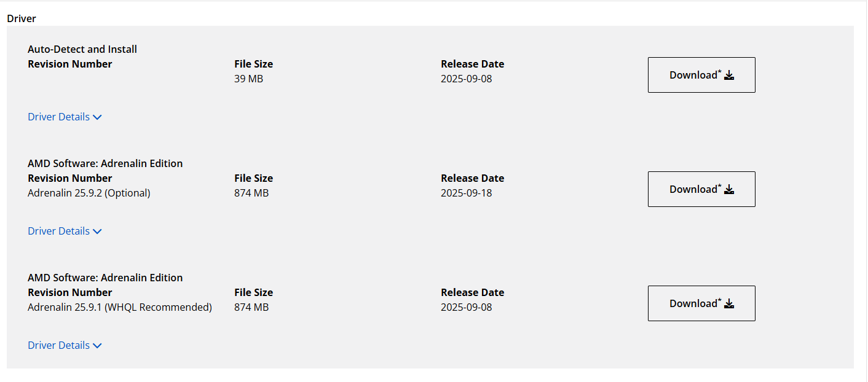Expand the chevron under Auto-Detect and Install
Image resolution: width=868 pixels, height=382 pixels.
click(97, 117)
